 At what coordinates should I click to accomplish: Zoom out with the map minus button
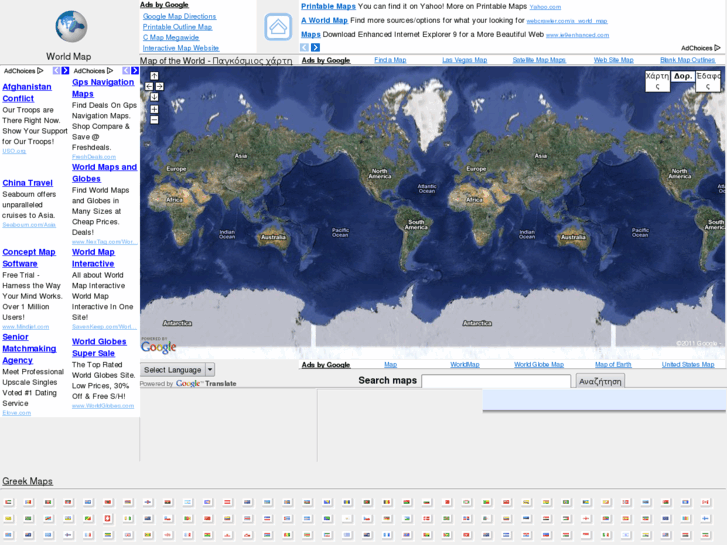coord(154,120)
